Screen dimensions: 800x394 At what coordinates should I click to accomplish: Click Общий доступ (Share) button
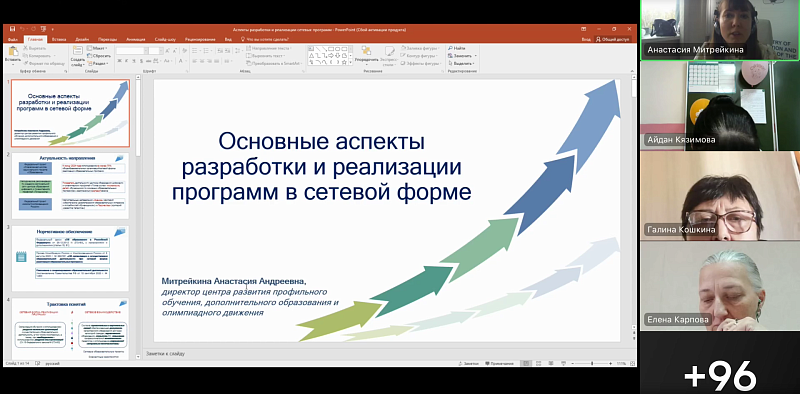point(613,39)
